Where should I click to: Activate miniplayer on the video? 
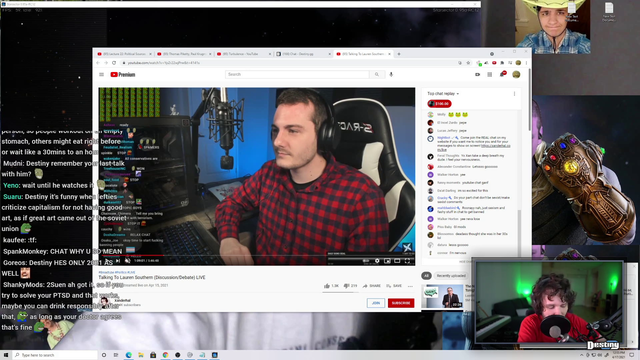click(387, 261)
